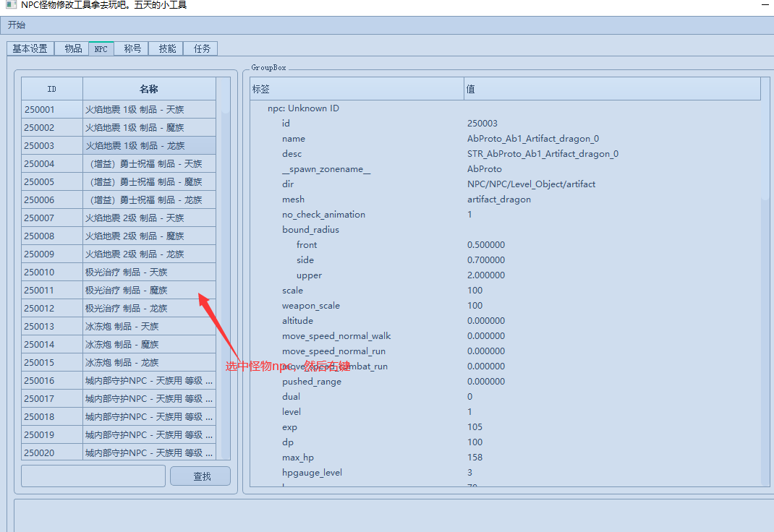This screenshot has width=774, height=532.
Task: Go to the 任务 tab
Action: click(201, 49)
